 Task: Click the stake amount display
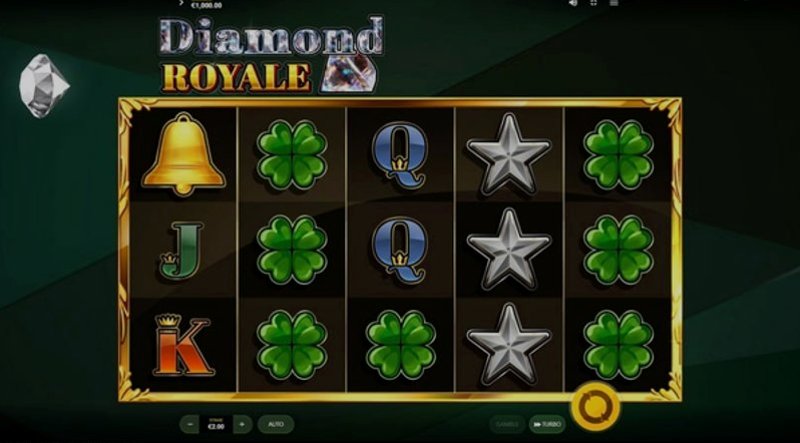click(216, 424)
